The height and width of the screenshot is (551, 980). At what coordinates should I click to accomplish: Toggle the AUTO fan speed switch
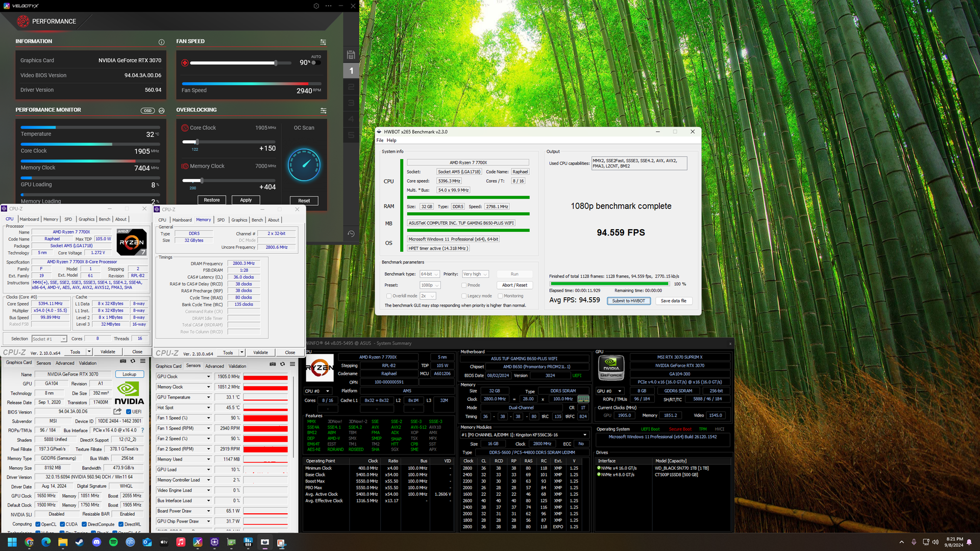[x=316, y=63]
